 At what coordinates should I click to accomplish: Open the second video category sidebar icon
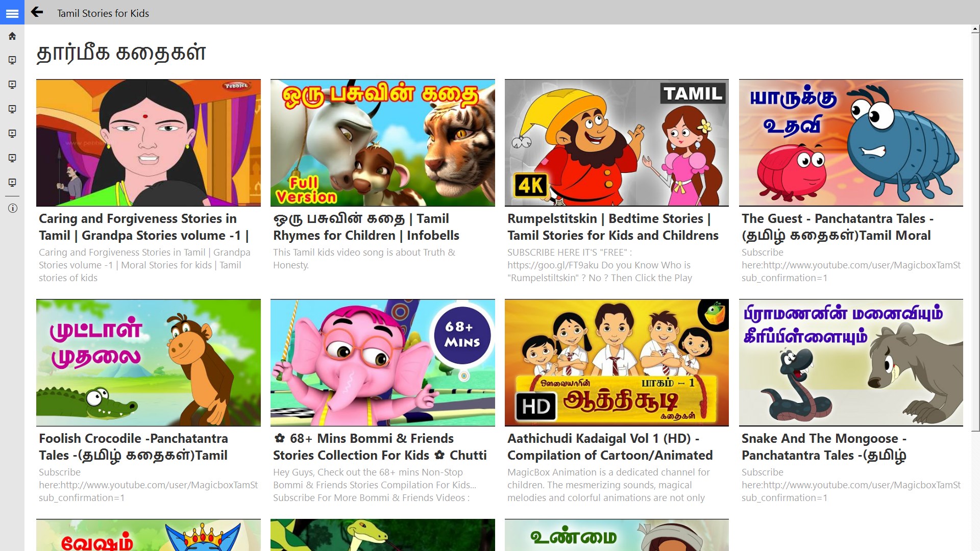pos(12,85)
